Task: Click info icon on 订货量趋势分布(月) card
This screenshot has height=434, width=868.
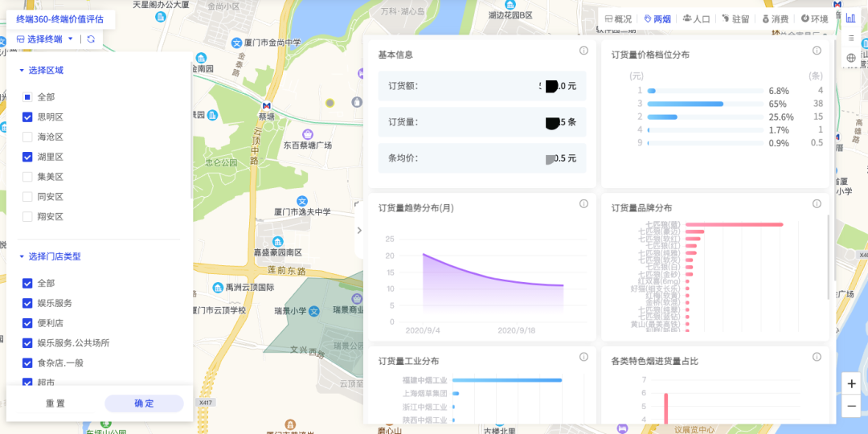Action: 584,204
